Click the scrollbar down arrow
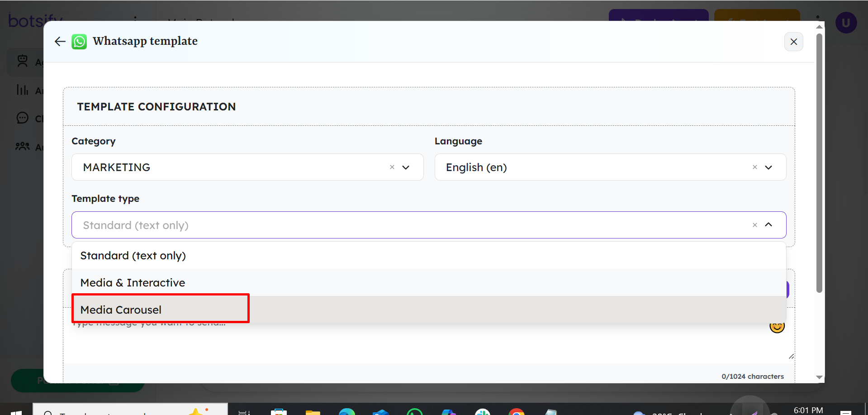This screenshot has height=415, width=868. pyautogui.click(x=819, y=377)
